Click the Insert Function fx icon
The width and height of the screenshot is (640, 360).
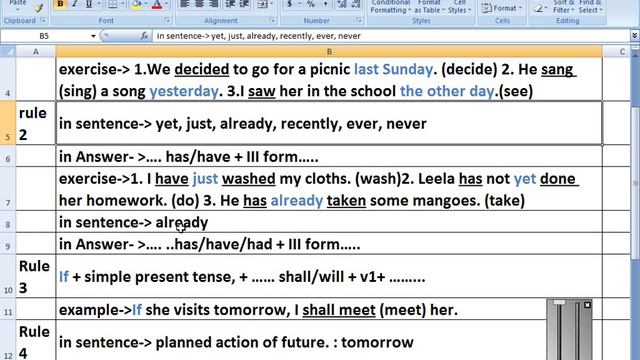pos(144,36)
